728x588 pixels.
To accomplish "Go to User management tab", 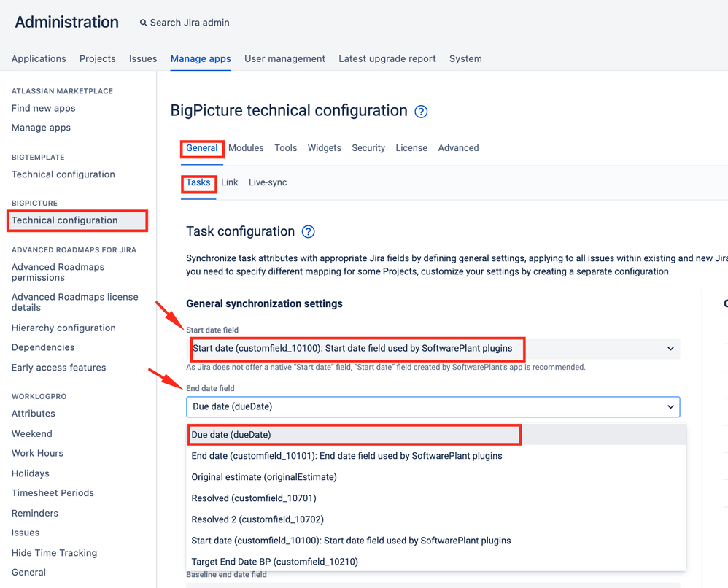I will pos(284,58).
